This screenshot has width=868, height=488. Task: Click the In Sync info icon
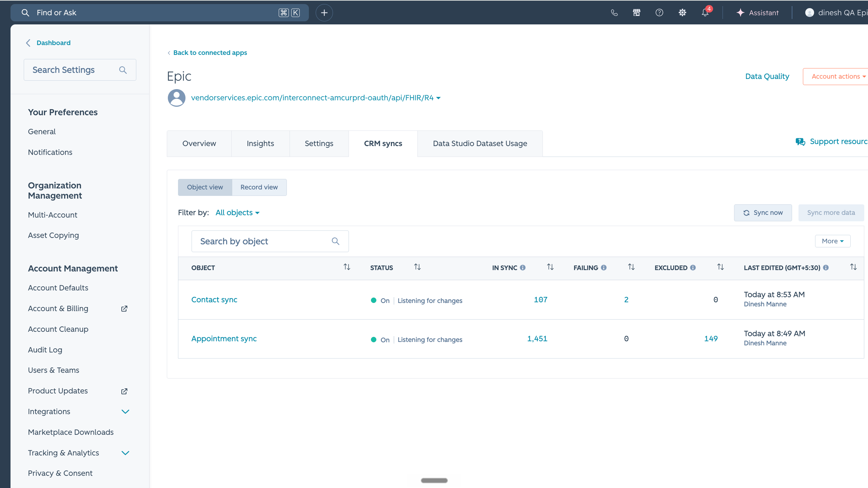point(523,268)
